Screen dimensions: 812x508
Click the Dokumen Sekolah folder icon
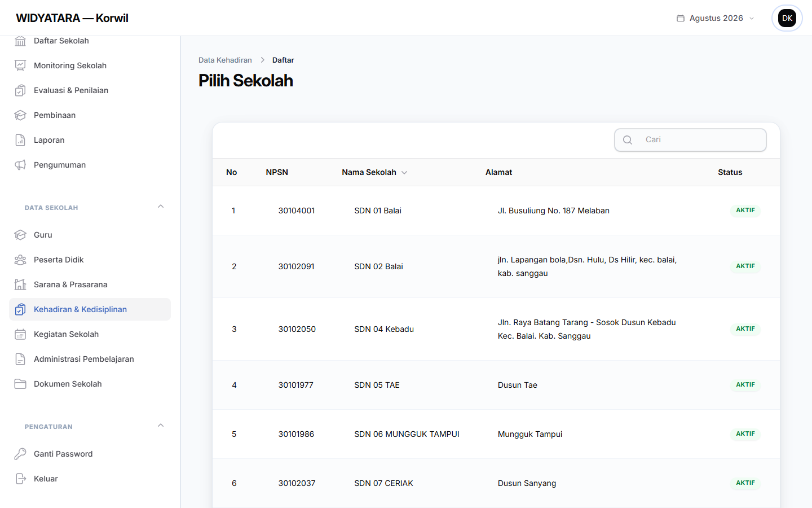coord(20,384)
